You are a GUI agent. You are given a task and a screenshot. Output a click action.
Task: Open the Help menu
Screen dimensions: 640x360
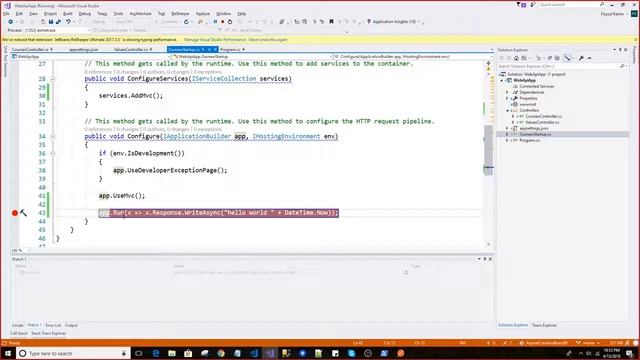point(242,13)
